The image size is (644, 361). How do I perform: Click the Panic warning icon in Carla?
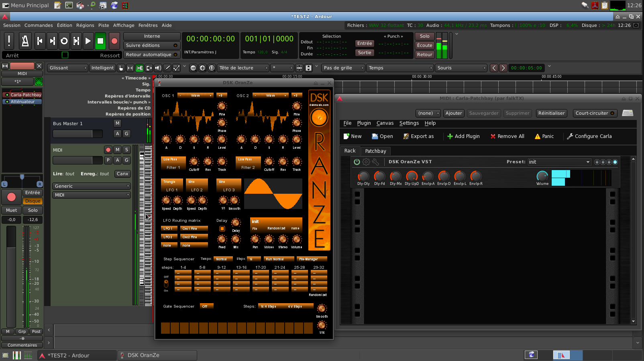coord(538,136)
